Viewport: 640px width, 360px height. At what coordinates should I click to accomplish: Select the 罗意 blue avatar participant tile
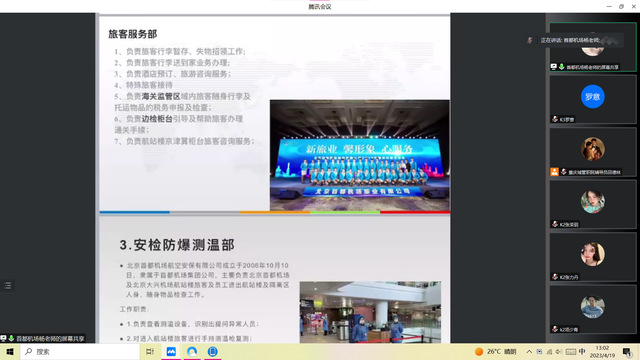click(593, 99)
